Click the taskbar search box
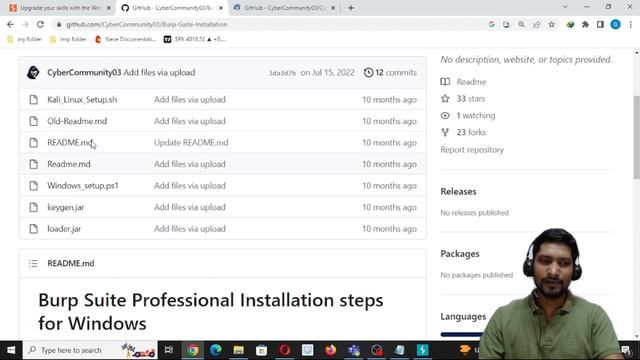The width and height of the screenshot is (640, 360). [x=90, y=350]
